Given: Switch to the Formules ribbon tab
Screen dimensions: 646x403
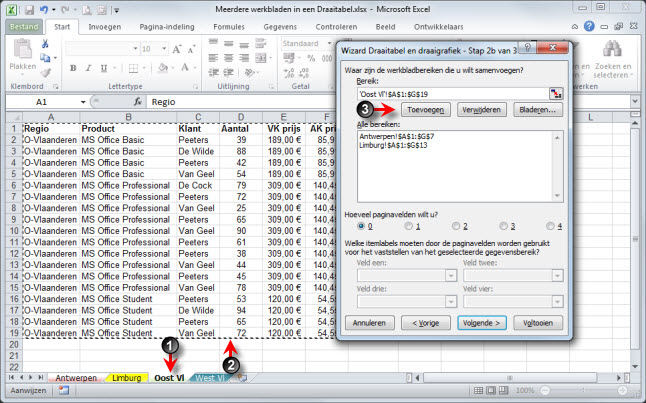Looking at the screenshot, I should point(229,27).
